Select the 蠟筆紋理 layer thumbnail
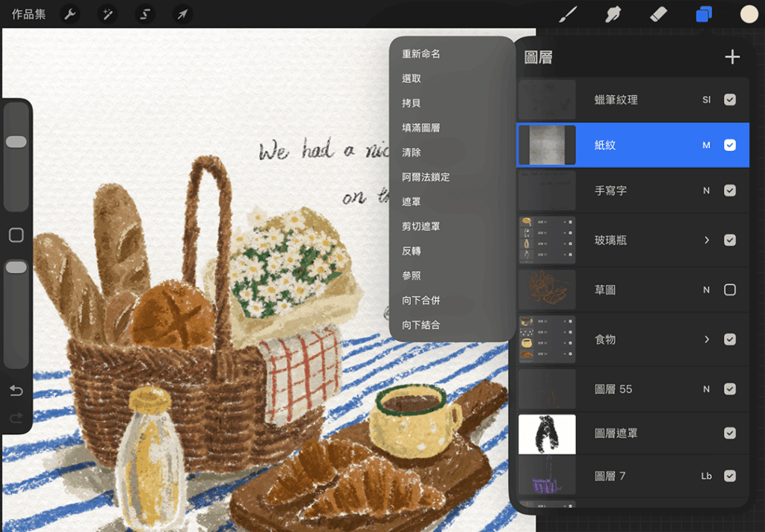Viewport: 765px width, 532px height. [x=547, y=99]
